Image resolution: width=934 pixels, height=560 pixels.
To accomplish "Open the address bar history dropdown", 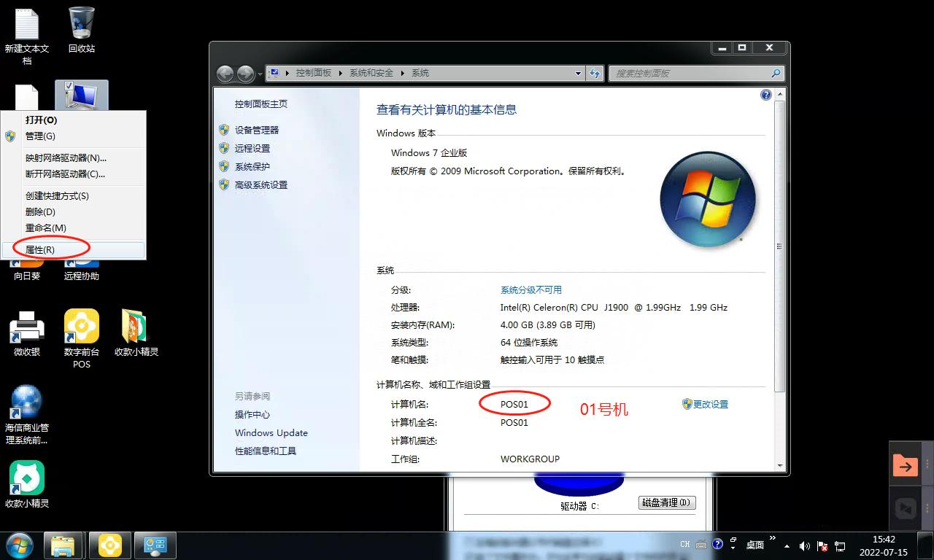I will pos(578,73).
